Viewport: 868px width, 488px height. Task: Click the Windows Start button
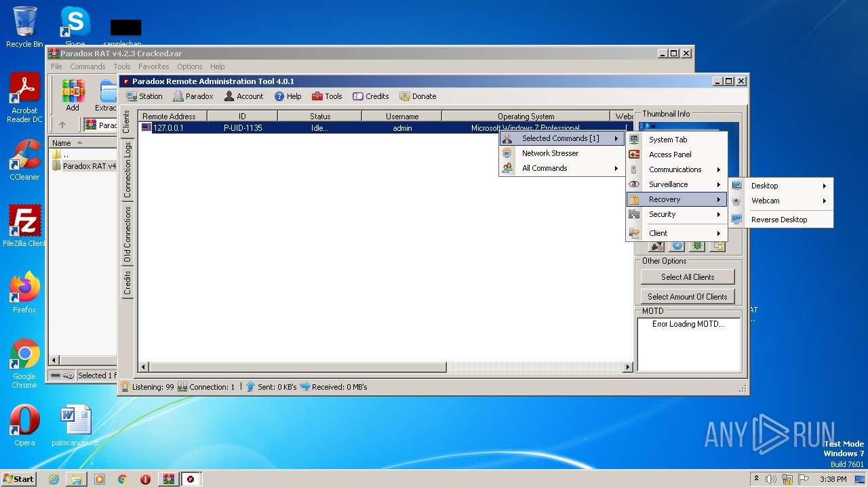coord(19,479)
